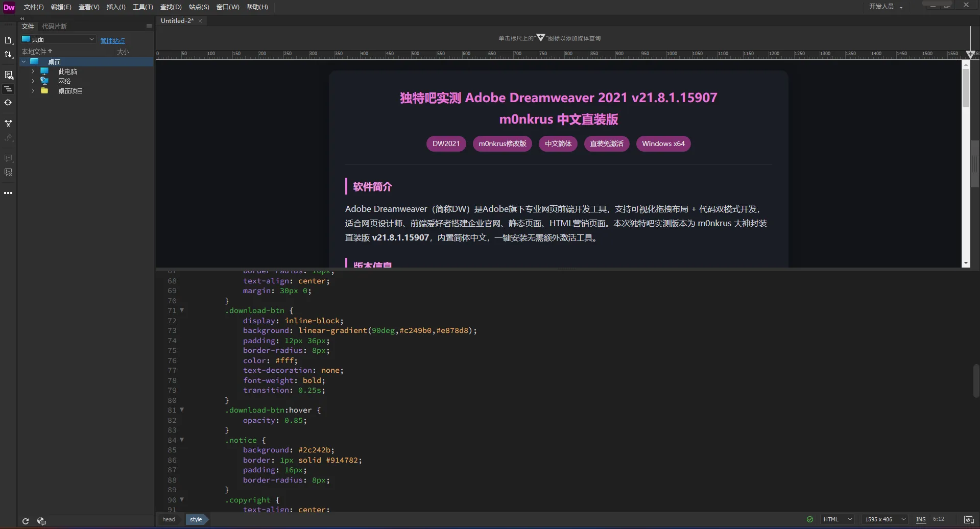Select the style tag in tag selector

point(196,519)
